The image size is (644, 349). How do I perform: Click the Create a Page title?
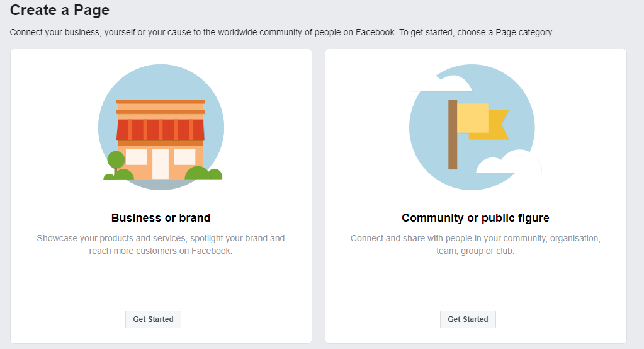tap(60, 10)
